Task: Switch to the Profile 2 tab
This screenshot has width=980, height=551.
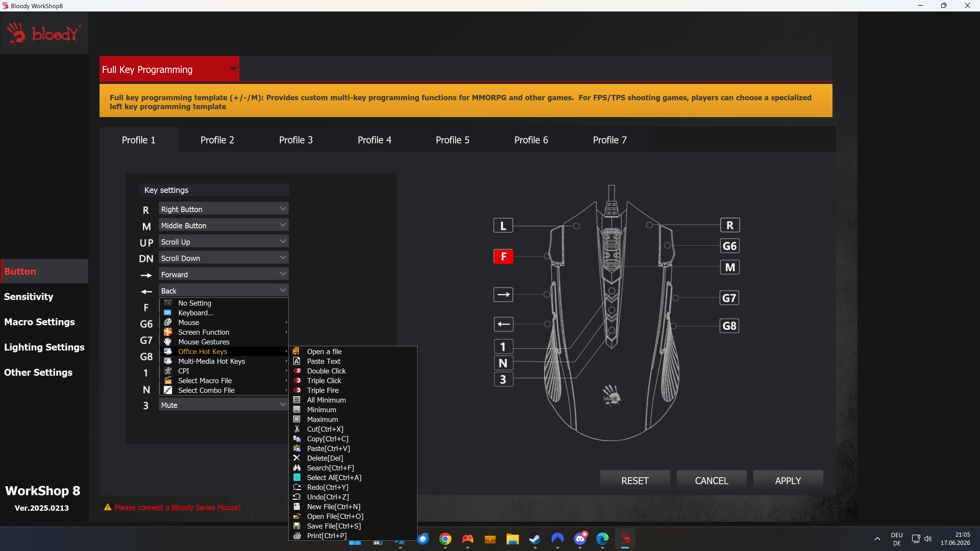Action: [217, 140]
